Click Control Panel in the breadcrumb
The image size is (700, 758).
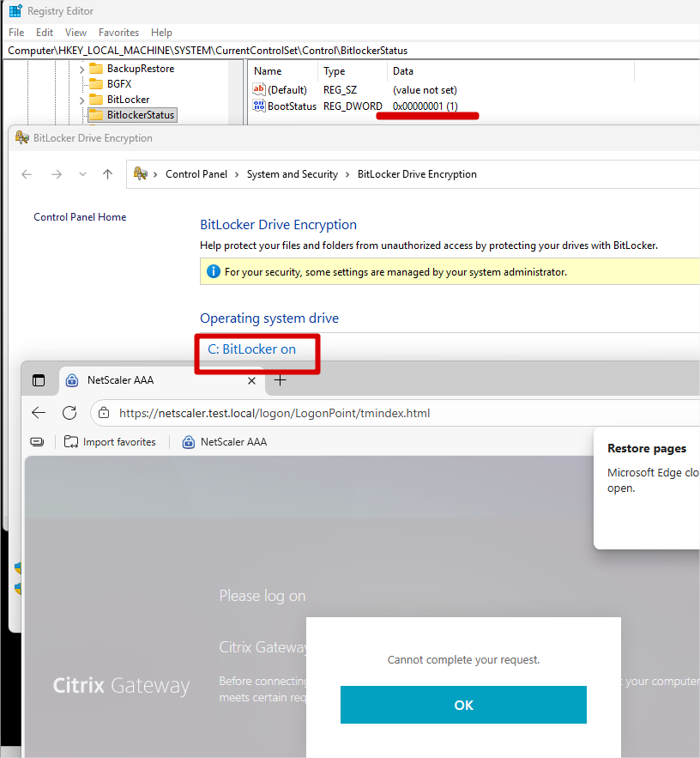tap(196, 174)
